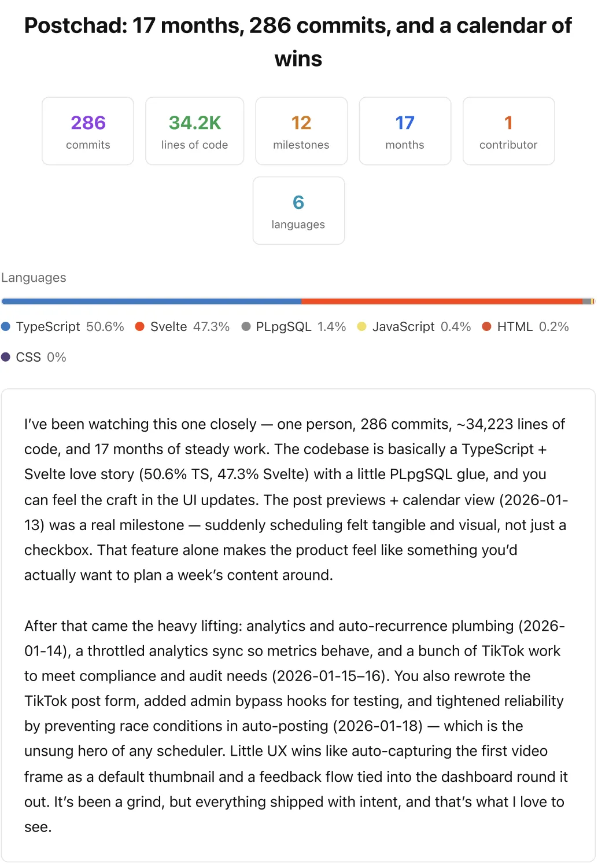Open the 1 contributor stat card
This screenshot has height=868, width=598.
(508, 131)
